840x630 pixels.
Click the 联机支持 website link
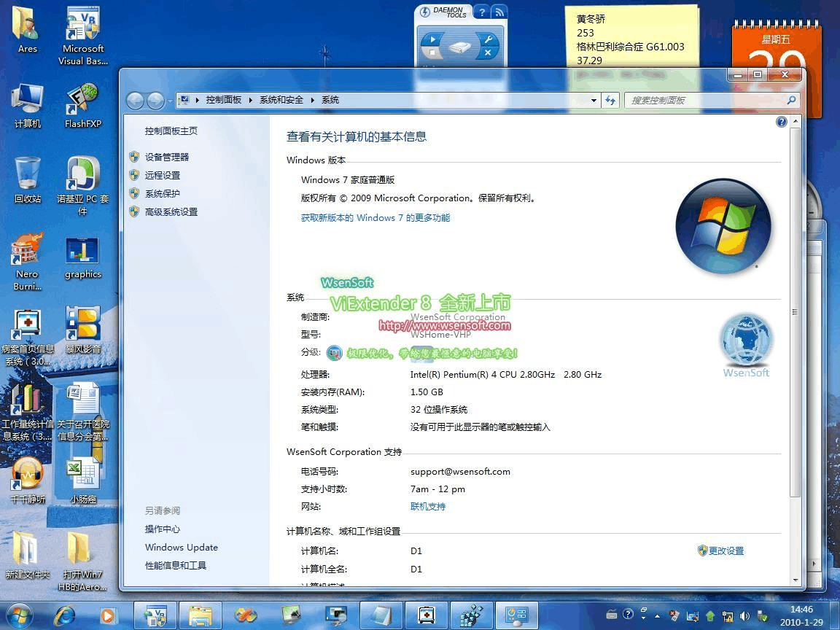427,506
